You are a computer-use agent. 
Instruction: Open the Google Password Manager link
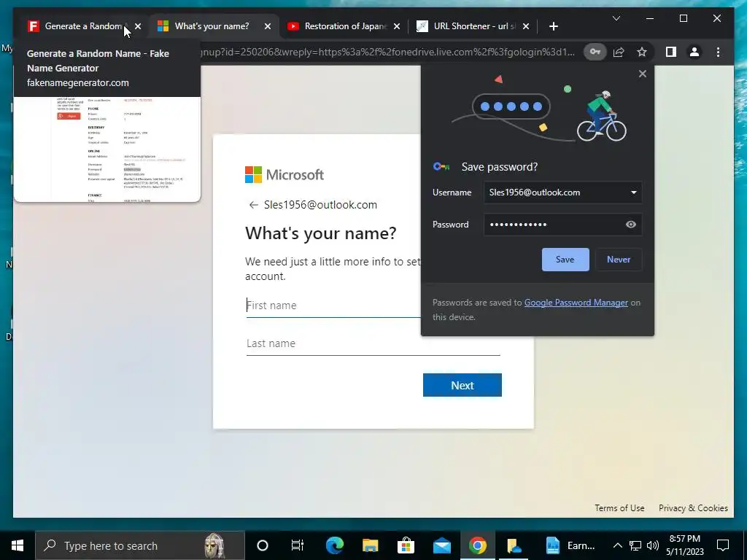pos(576,303)
